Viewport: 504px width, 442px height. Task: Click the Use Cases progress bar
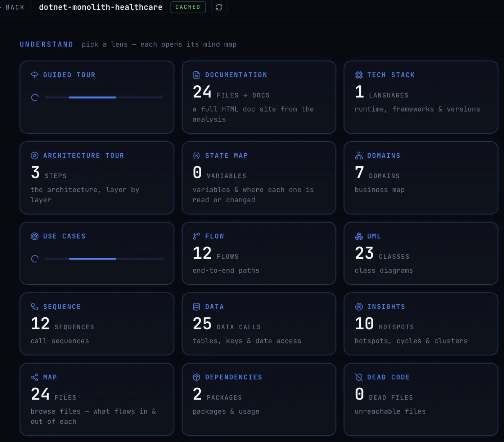[104, 259]
